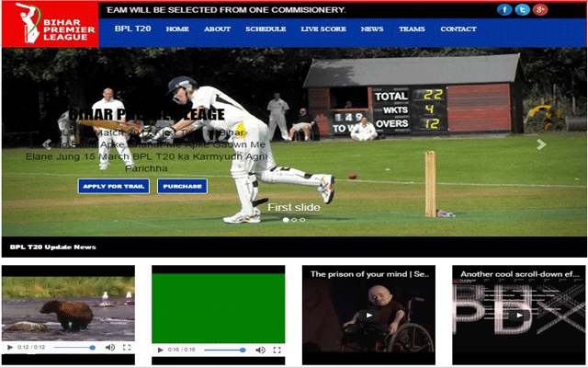Play the green screen video

(x=161, y=350)
